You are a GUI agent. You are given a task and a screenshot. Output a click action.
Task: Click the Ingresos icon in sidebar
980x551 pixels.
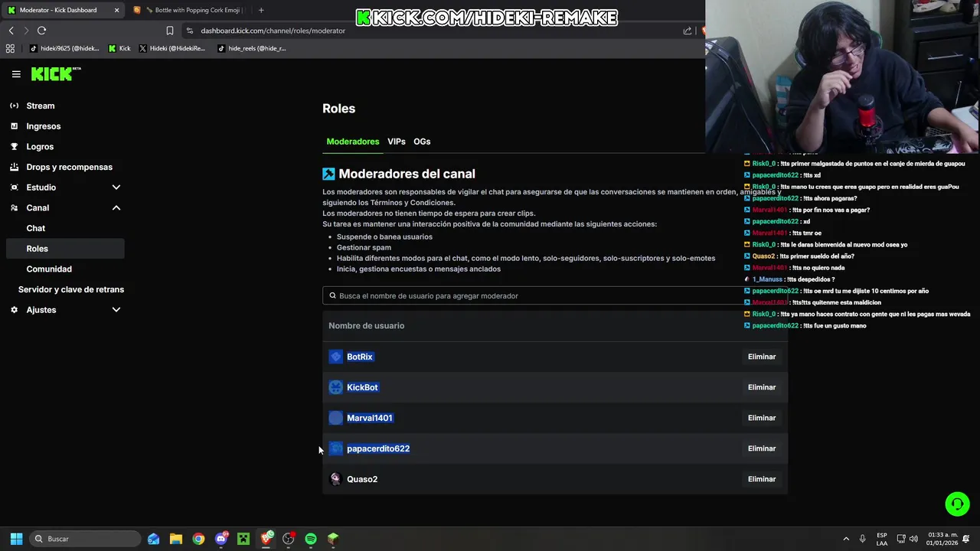(x=14, y=126)
